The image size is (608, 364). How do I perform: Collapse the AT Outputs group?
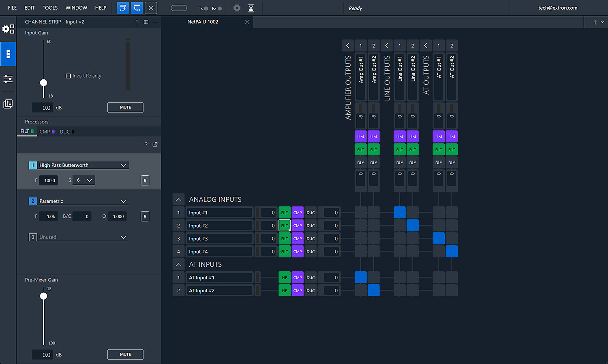[x=426, y=46]
